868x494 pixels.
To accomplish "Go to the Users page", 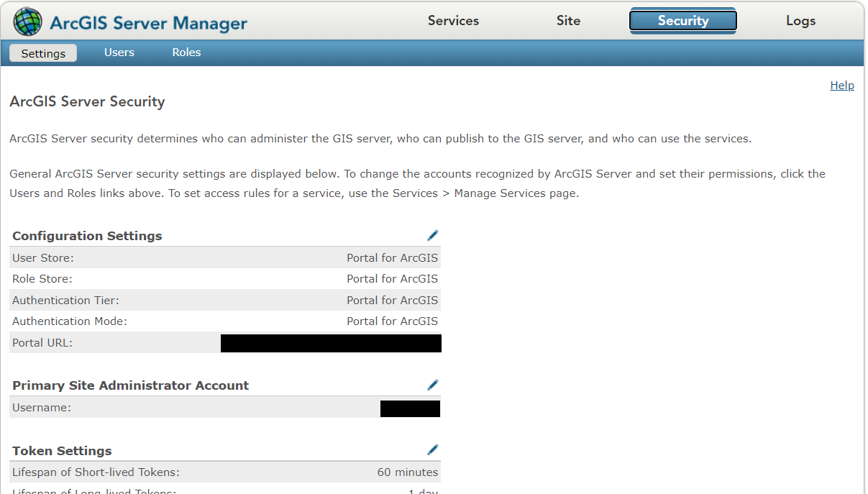I will pos(119,52).
